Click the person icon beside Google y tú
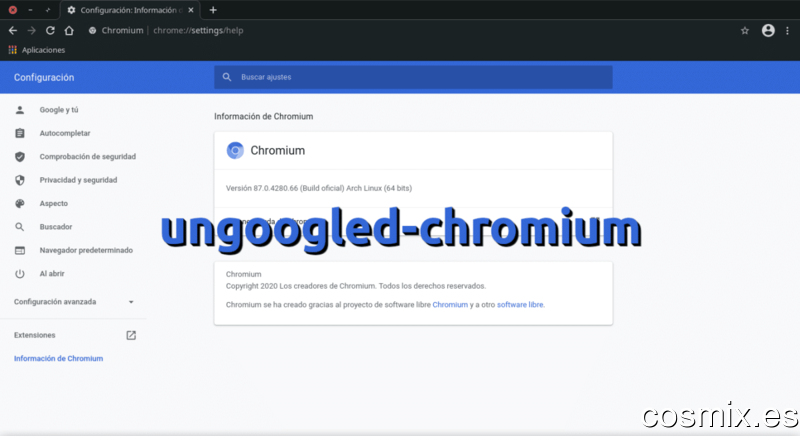 coord(20,110)
